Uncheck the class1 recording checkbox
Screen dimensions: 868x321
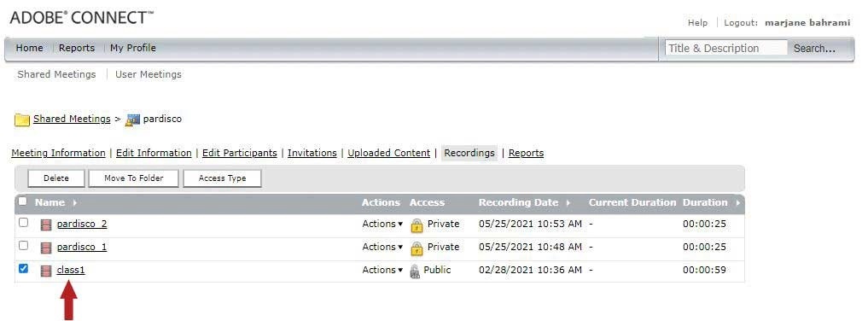23,268
